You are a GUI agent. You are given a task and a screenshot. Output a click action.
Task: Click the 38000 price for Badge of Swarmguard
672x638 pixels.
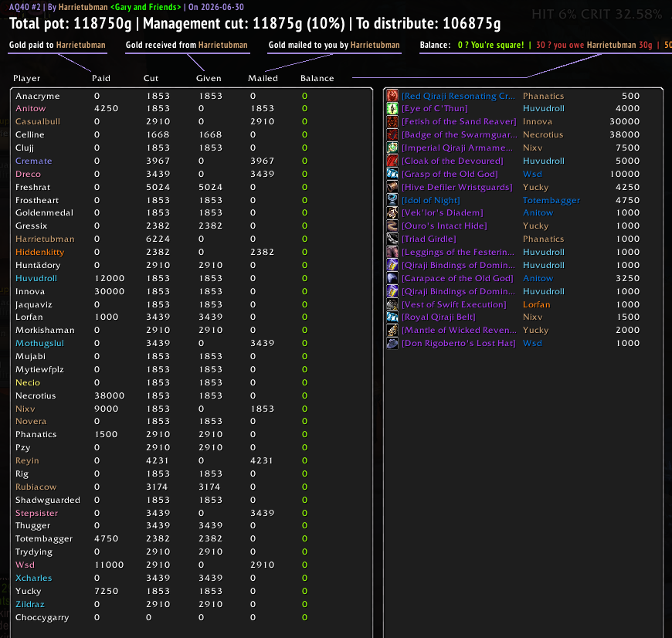624,134
